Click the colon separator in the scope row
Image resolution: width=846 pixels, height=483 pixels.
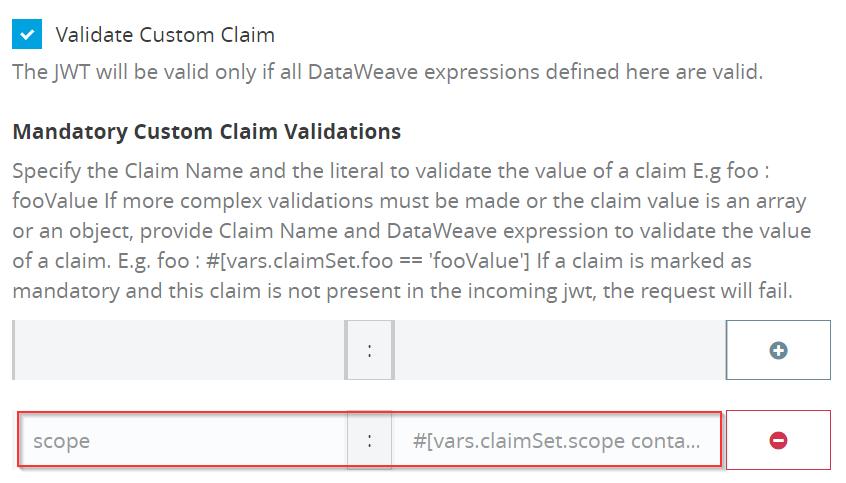pos(370,440)
